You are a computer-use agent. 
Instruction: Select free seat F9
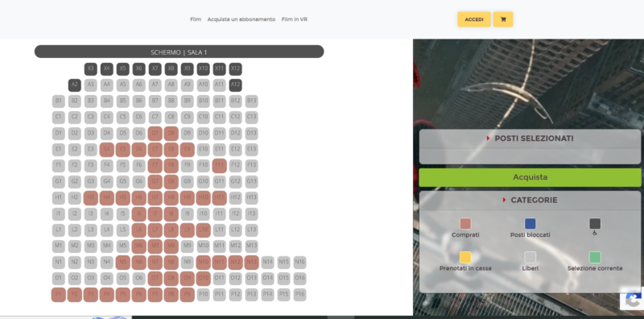187,166
